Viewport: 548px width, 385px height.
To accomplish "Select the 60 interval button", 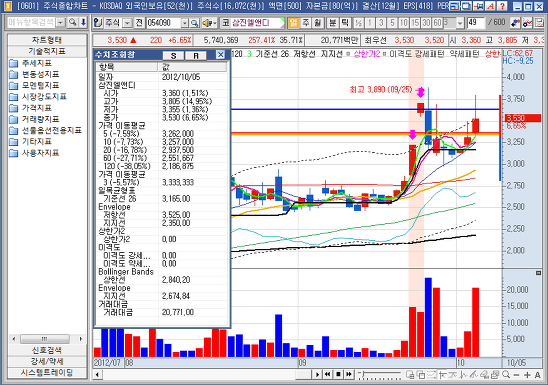I will (x=437, y=23).
